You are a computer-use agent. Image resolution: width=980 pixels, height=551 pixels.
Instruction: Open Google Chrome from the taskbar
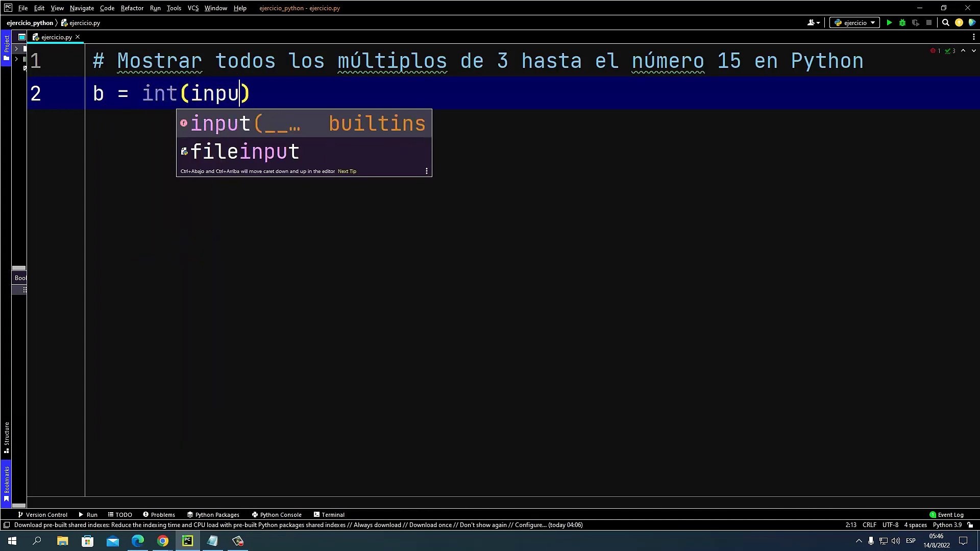pyautogui.click(x=163, y=541)
